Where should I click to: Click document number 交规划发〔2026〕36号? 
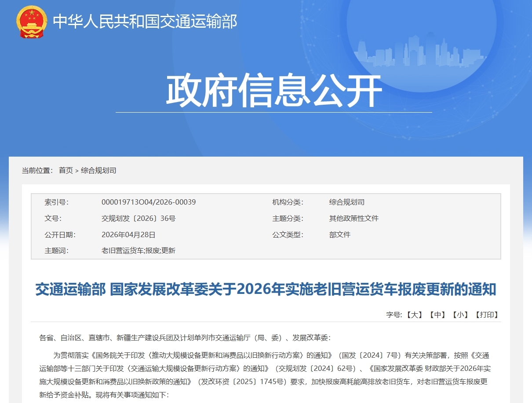click(x=138, y=219)
